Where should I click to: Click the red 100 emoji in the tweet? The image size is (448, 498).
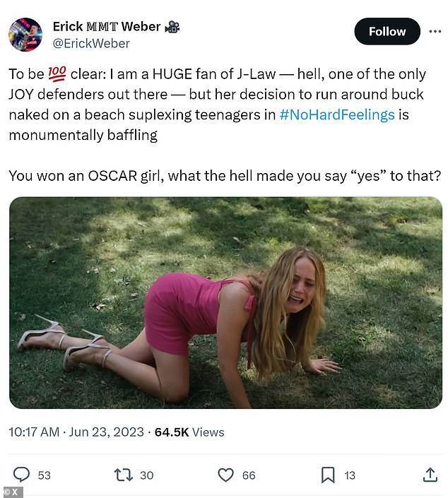(x=57, y=74)
